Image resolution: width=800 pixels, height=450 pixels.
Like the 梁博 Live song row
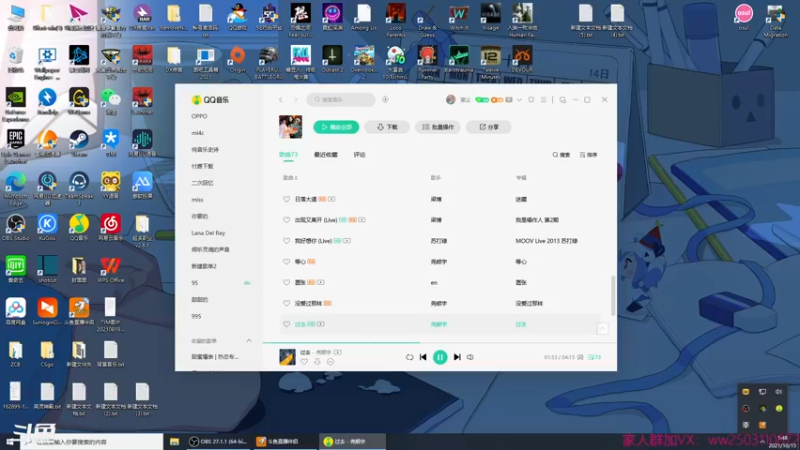click(286, 220)
